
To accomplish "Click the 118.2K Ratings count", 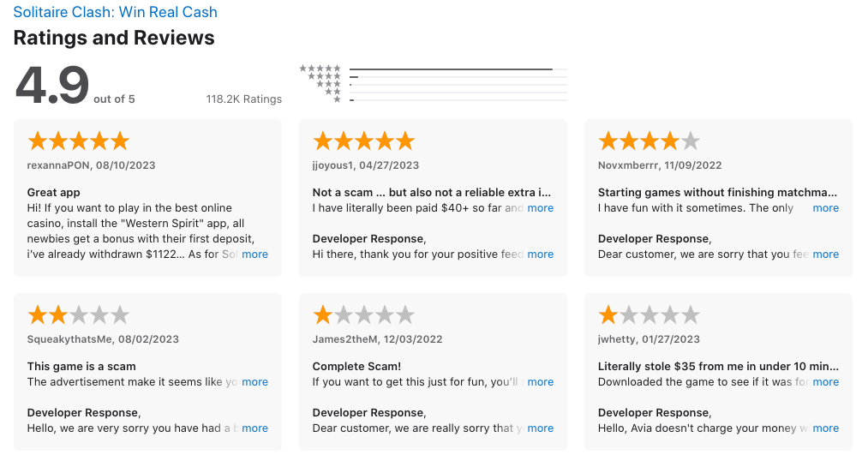I will tap(244, 99).
